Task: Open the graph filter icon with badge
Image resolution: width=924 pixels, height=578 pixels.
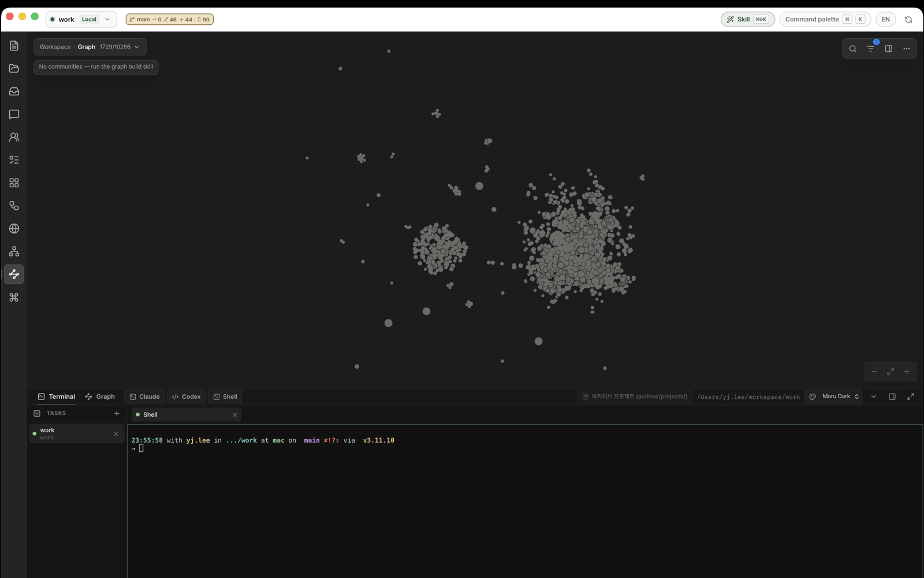Action: pyautogui.click(x=871, y=49)
